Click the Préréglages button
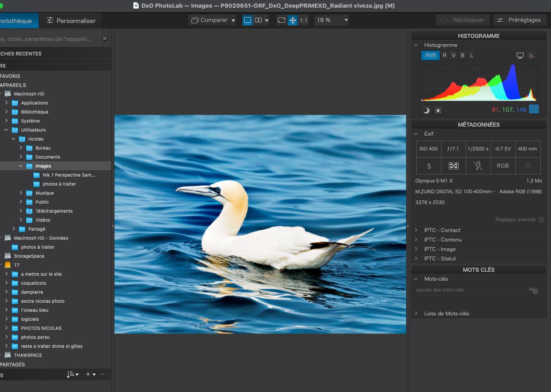This screenshot has height=392, width=551. click(x=520, y=20)
